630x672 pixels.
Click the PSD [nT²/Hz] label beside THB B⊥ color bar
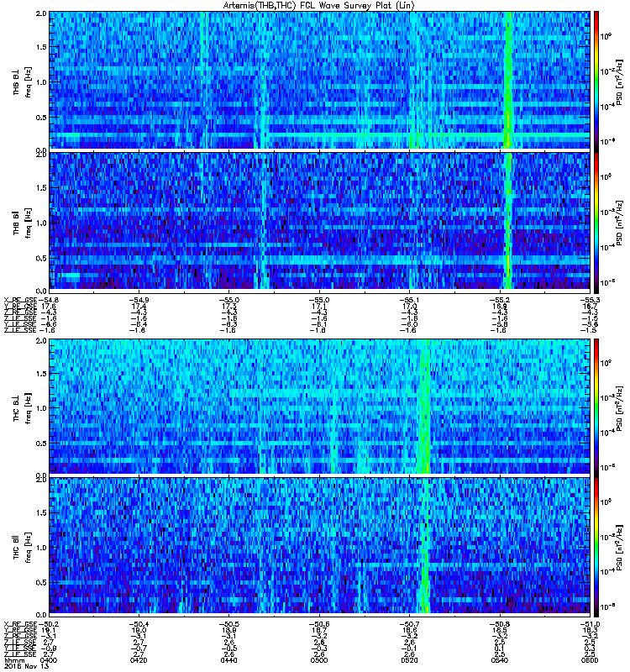pyautogui.click(x=620, y=81)
